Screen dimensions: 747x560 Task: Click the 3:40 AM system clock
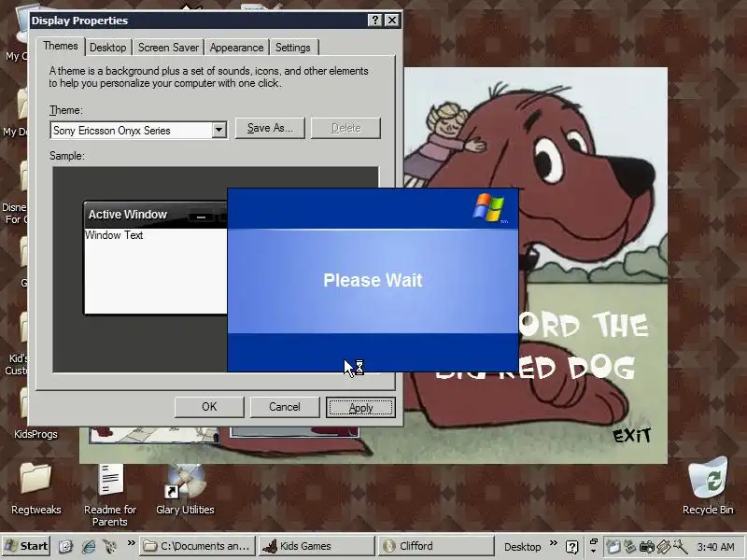(715, 547)
